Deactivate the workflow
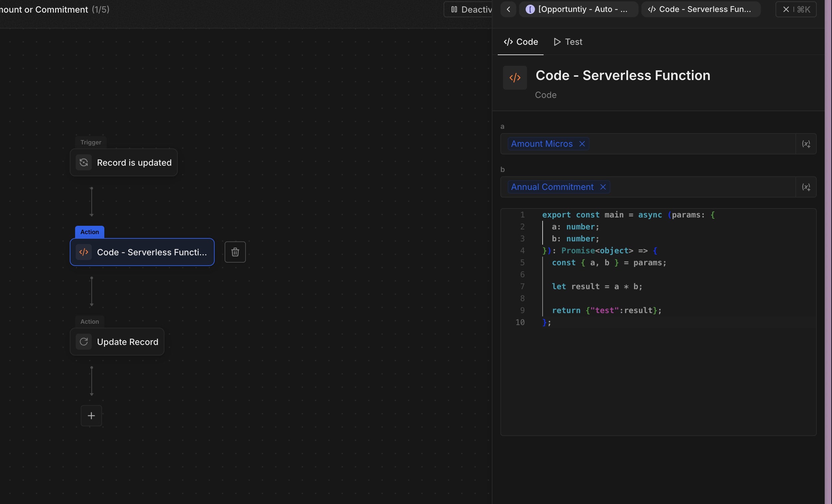This screenshot has width=832, height=504. [468, 9]
